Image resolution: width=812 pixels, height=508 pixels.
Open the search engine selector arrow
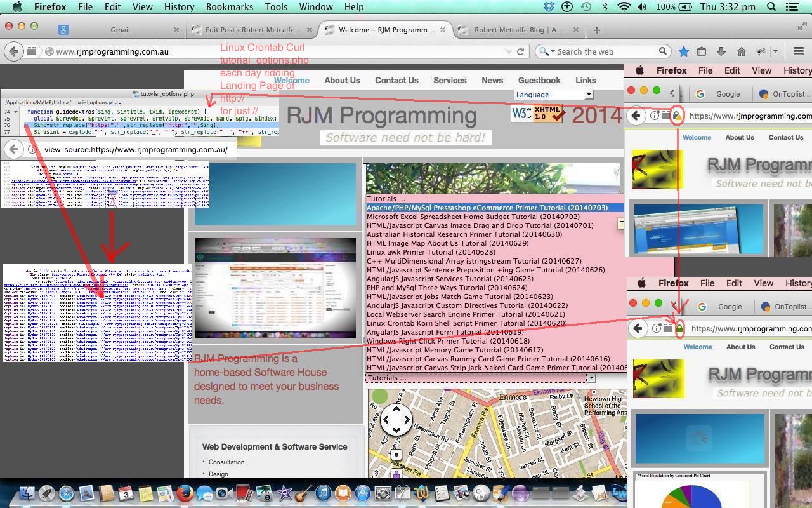553,51
